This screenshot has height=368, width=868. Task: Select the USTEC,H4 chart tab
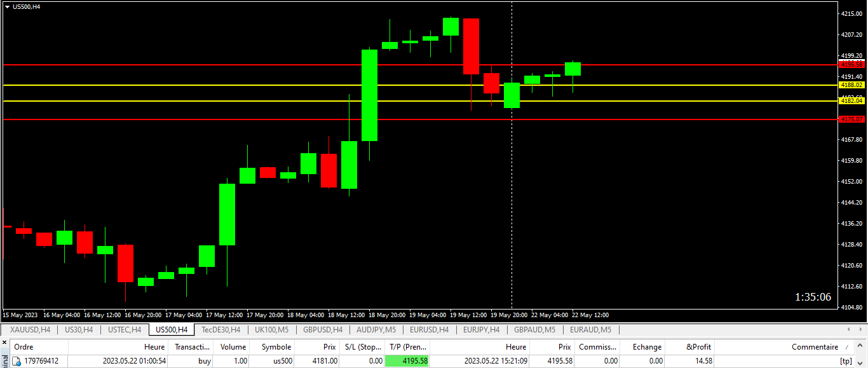pyautogui.click(x=125, y=329)
